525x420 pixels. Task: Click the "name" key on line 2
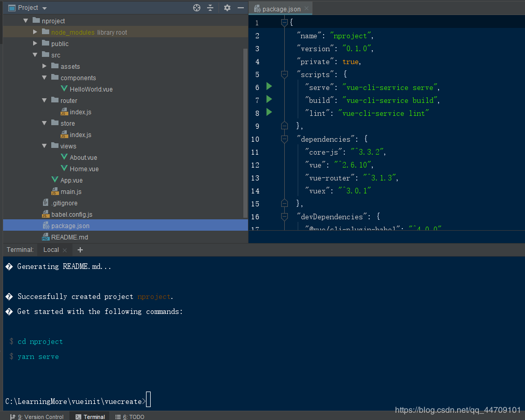309,36
